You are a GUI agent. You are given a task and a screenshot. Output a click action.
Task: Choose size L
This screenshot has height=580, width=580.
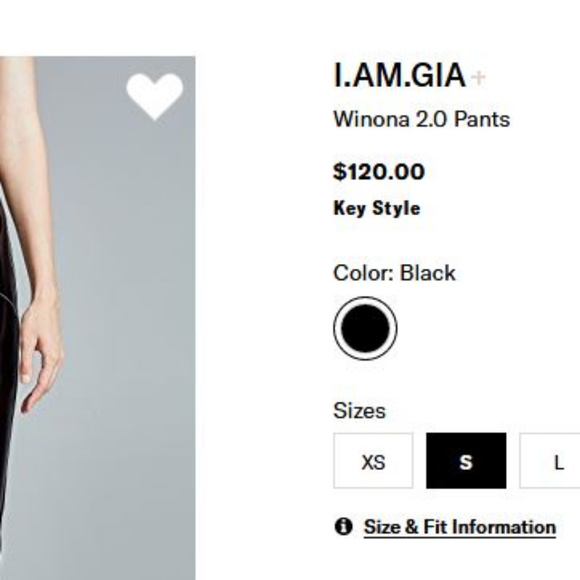click(551, 461)
